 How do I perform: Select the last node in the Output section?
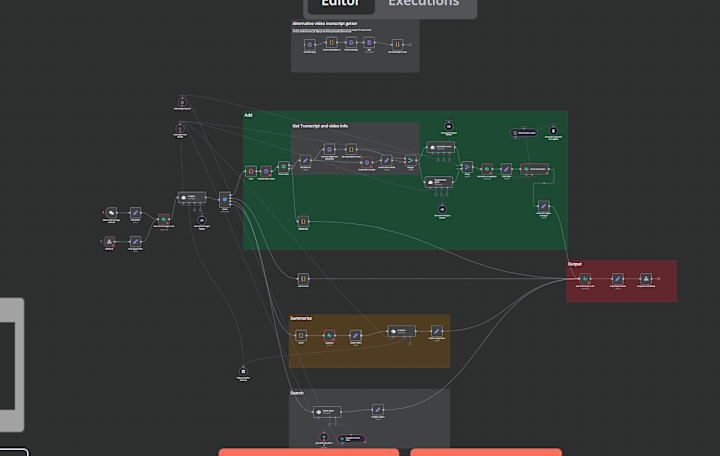click(x=646, y=279)
